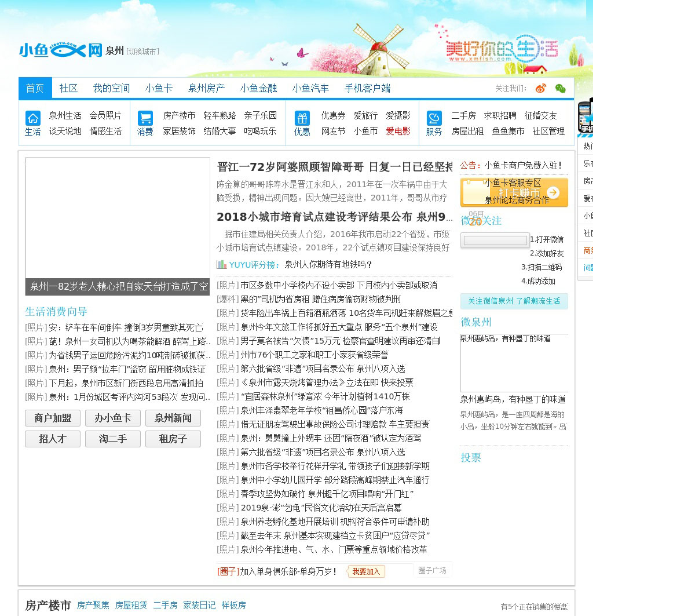Click the Weibo follow icon
This screenshot has height=616, width=695.
coord(541,88)
